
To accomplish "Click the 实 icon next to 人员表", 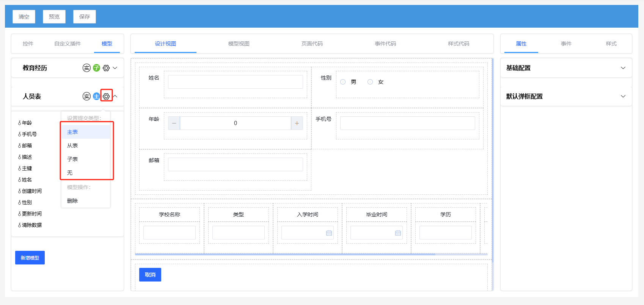I will (x=86, y=96).
